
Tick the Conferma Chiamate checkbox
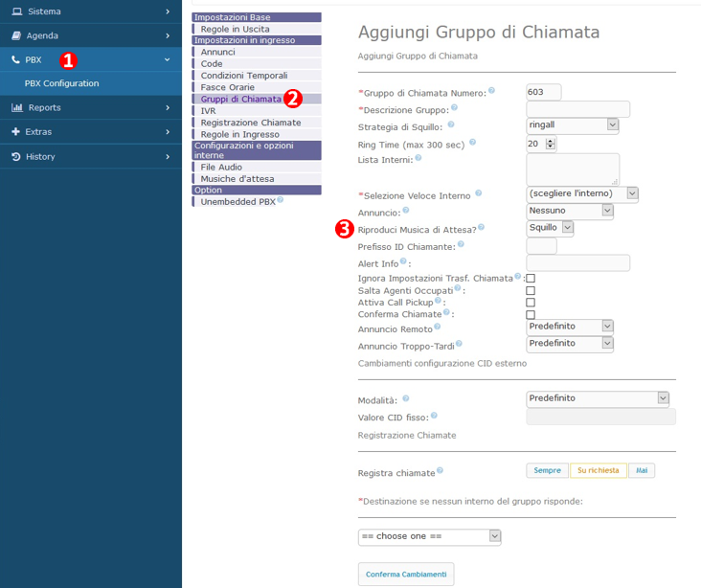[531, 314]
